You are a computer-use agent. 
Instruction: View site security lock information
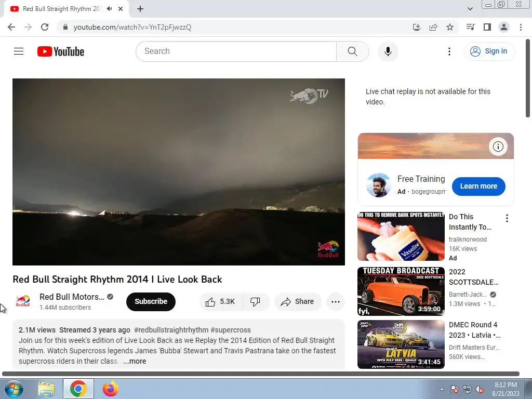pos(65,27)
